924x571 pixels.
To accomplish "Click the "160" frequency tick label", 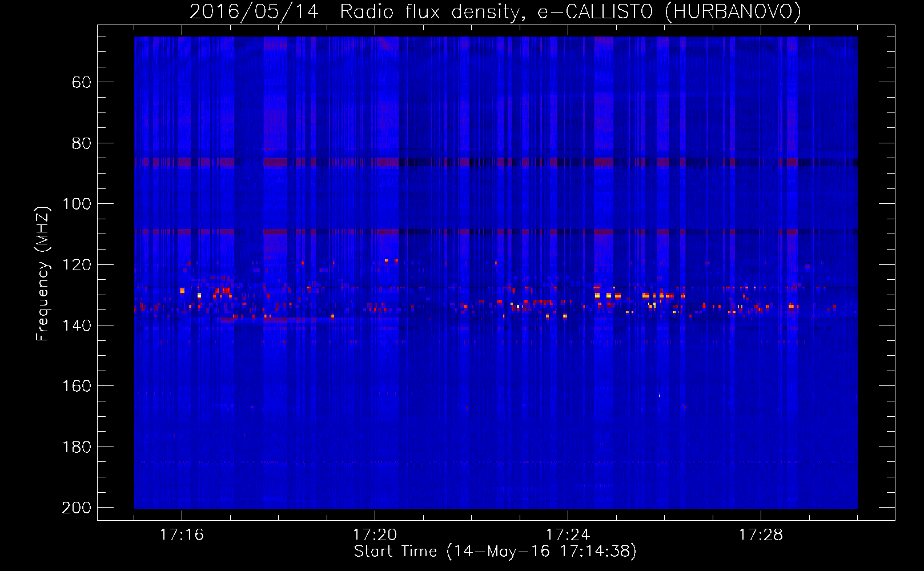I will tap(77, 386).
